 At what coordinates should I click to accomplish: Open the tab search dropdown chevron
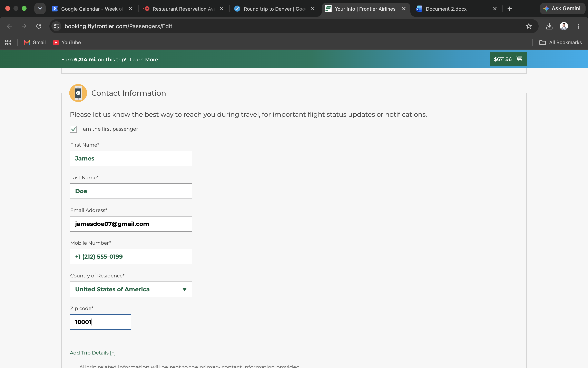pos(40,9)
